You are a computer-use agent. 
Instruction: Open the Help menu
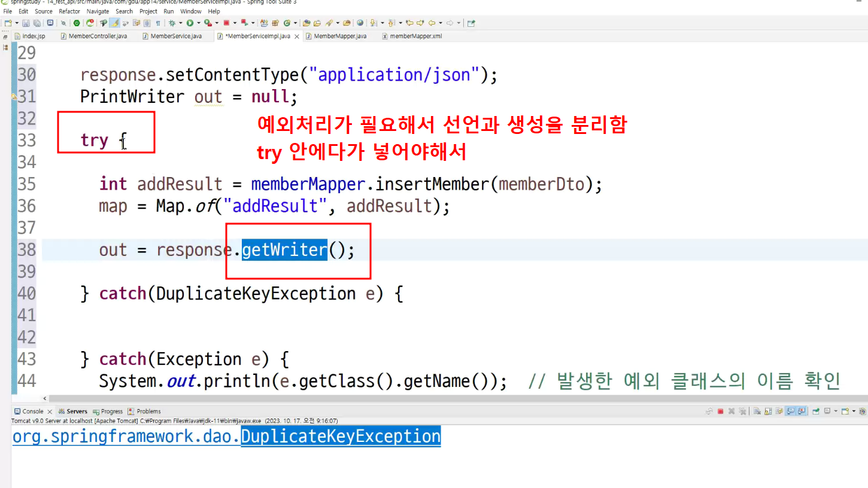[x=214, y=11]
